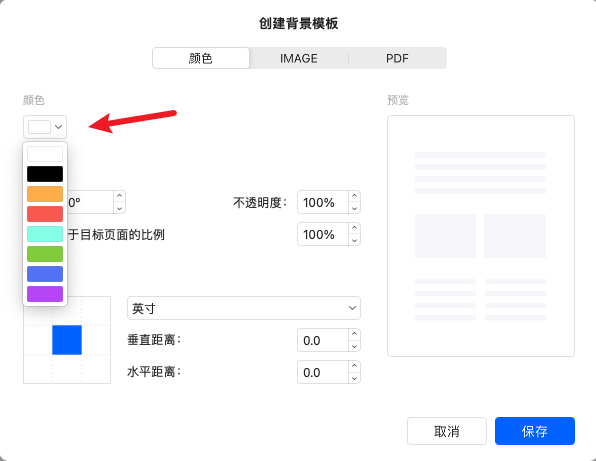Click the 取消 button
This screenshot has width=596, height=461.
pyautogui.click(x=447, y=431)
